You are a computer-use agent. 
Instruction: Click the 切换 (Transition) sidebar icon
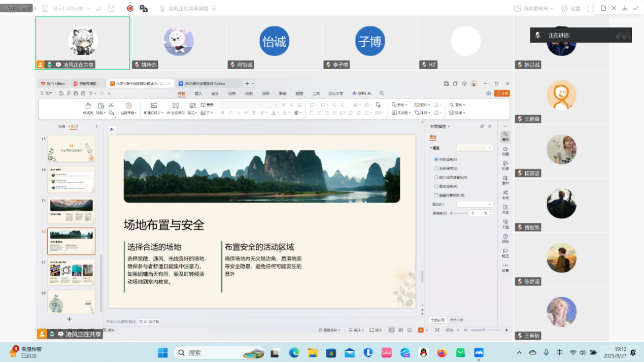[505, 165]
